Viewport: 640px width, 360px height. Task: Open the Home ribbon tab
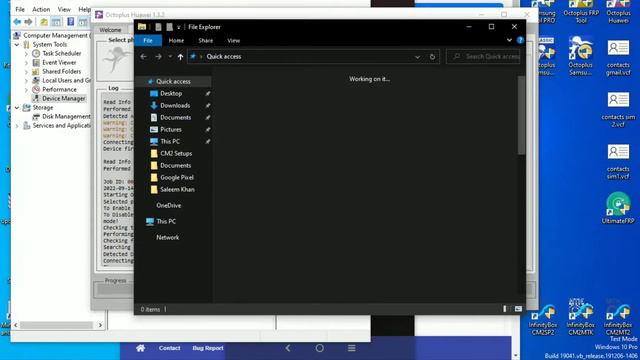click(176, 40)
